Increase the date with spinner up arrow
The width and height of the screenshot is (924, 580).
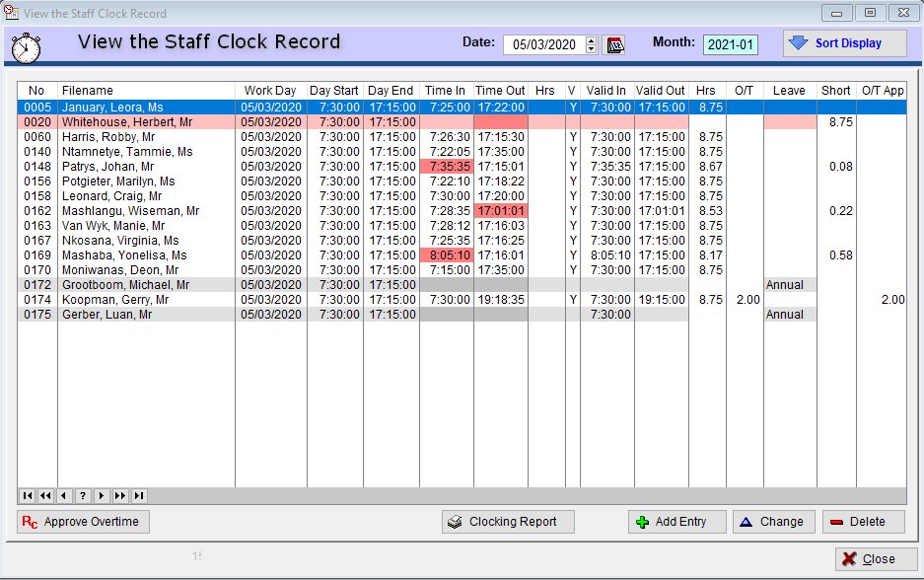coord(591,40)
